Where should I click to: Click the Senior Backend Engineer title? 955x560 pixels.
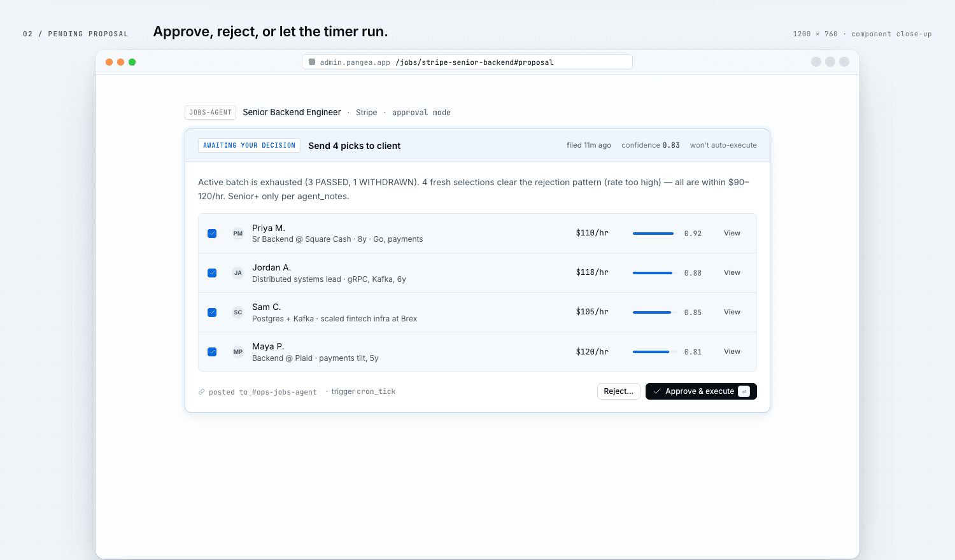click(292, 112)
